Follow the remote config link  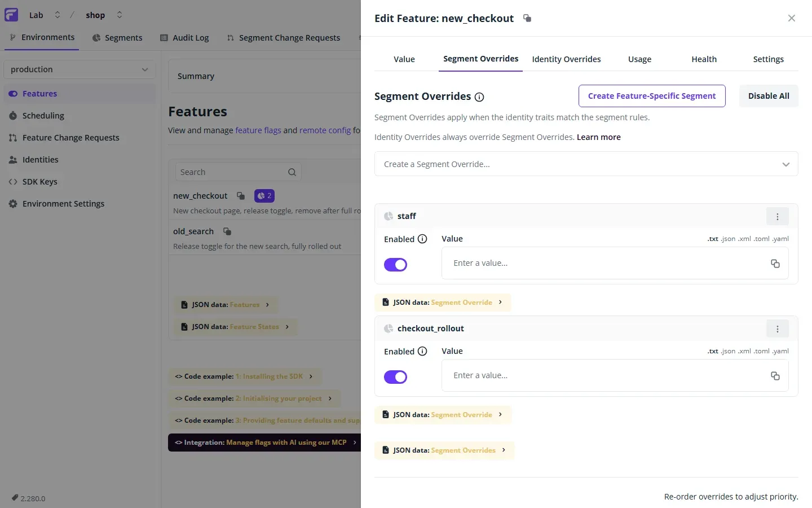[x=325, y=130]
